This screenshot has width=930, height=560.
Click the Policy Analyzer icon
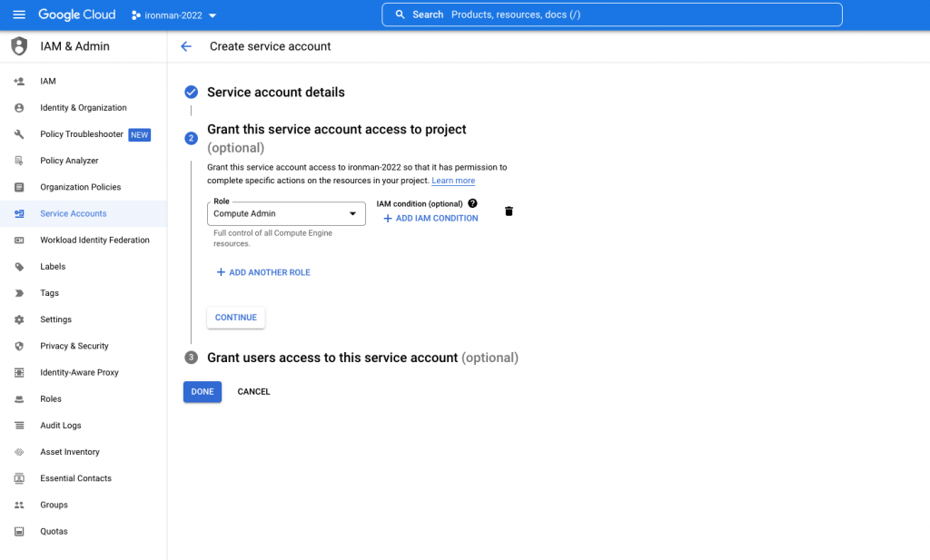click(19, 161)
